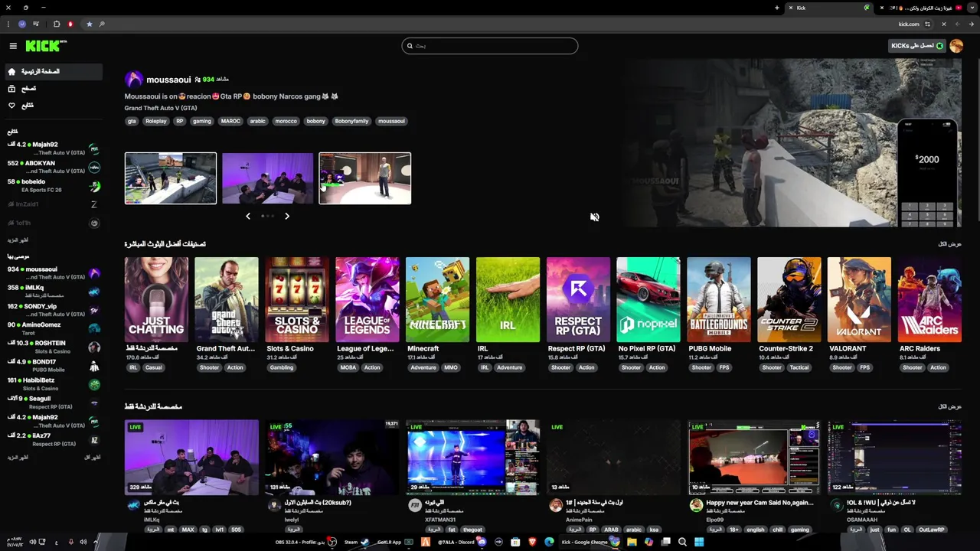This screenshot has height=551, width=980.
Task: Select the Following sidebar item
Action: pos(52,106)
